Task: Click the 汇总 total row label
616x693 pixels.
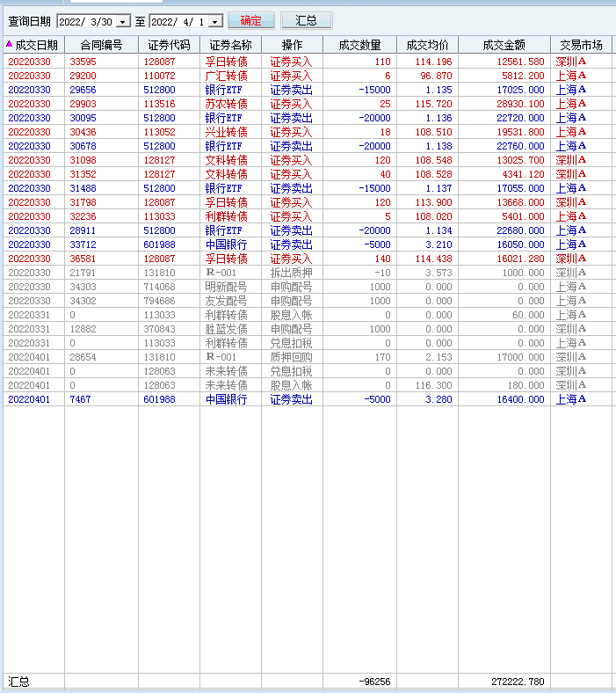Action: point(18,682)
